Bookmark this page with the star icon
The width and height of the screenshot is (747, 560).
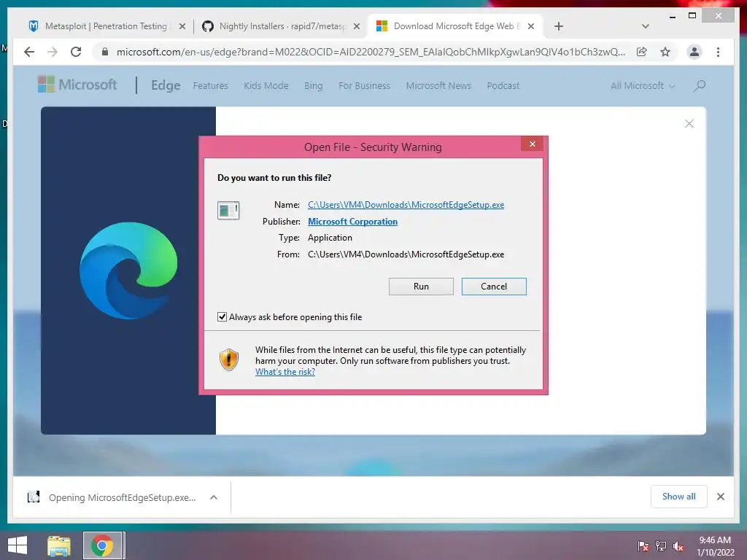[665, 52]
